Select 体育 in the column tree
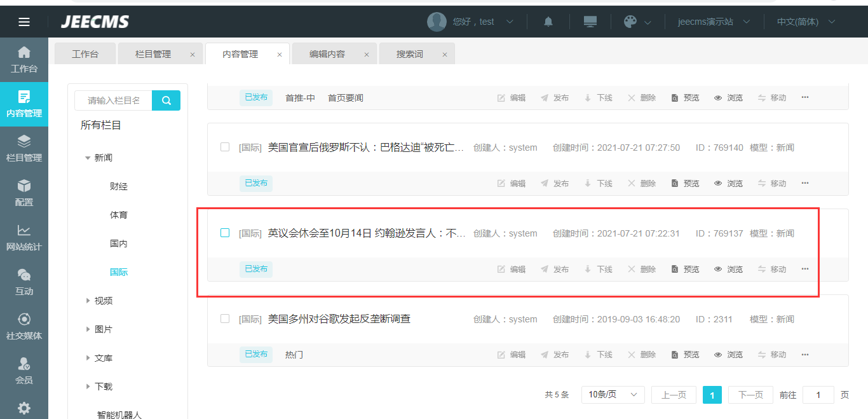Image resolution: width=868 pixels, height=419 pixels. (x=119, y=215)
